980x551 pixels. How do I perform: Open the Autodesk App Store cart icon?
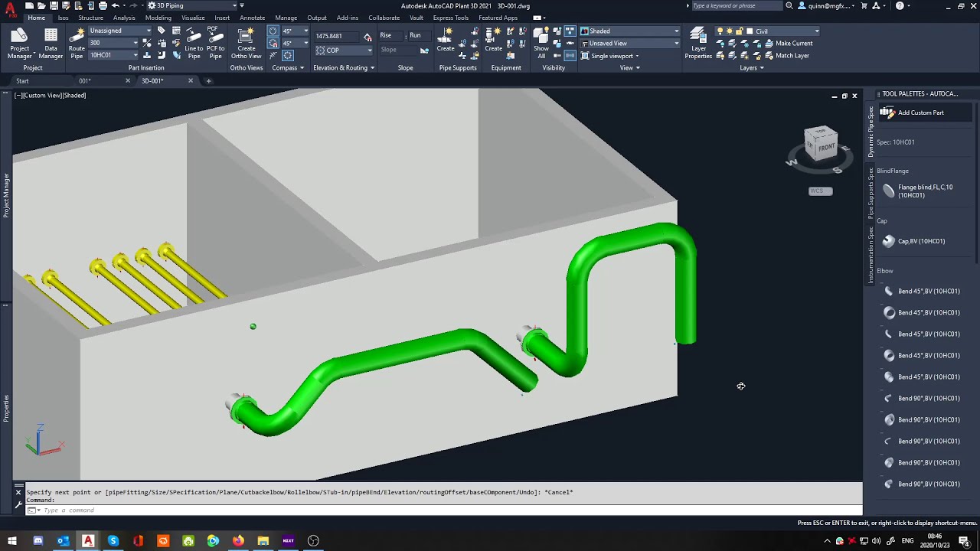pos(864,5)
